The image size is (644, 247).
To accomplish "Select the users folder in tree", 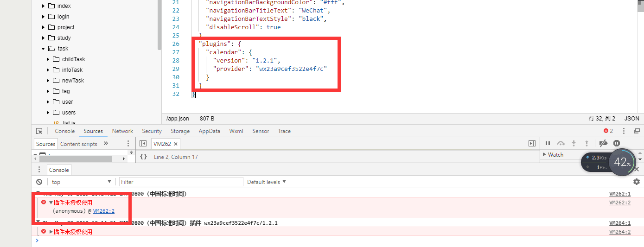I will pyautogui.click(x=69, y=113).
